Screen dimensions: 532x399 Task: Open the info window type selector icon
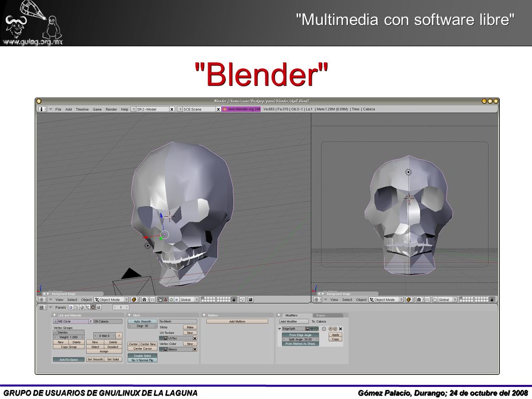[42, 109]
